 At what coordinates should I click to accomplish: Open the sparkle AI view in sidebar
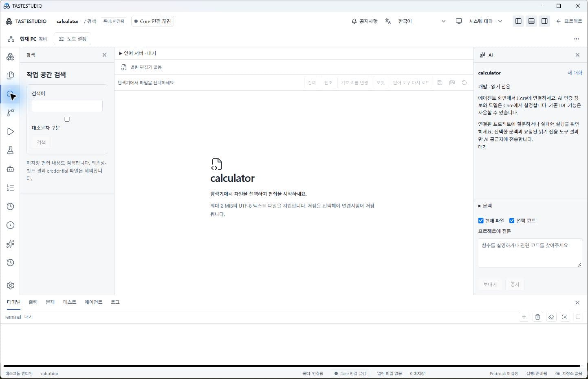coord(11,244)
